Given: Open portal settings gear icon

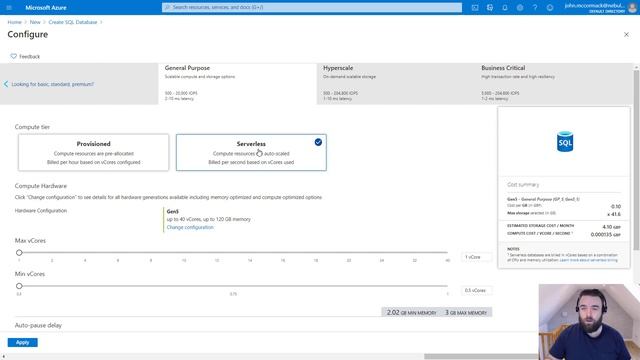Looking at the screenshot, I should 520,7.
